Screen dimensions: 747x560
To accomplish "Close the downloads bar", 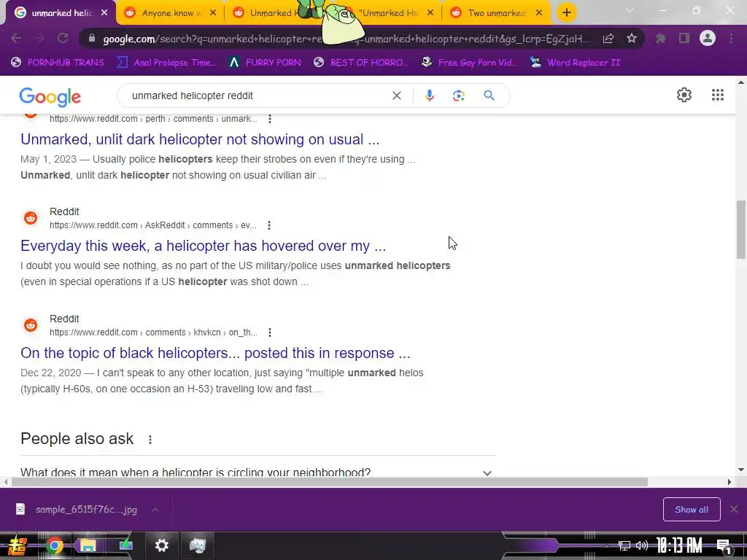I will pos(734,510).
